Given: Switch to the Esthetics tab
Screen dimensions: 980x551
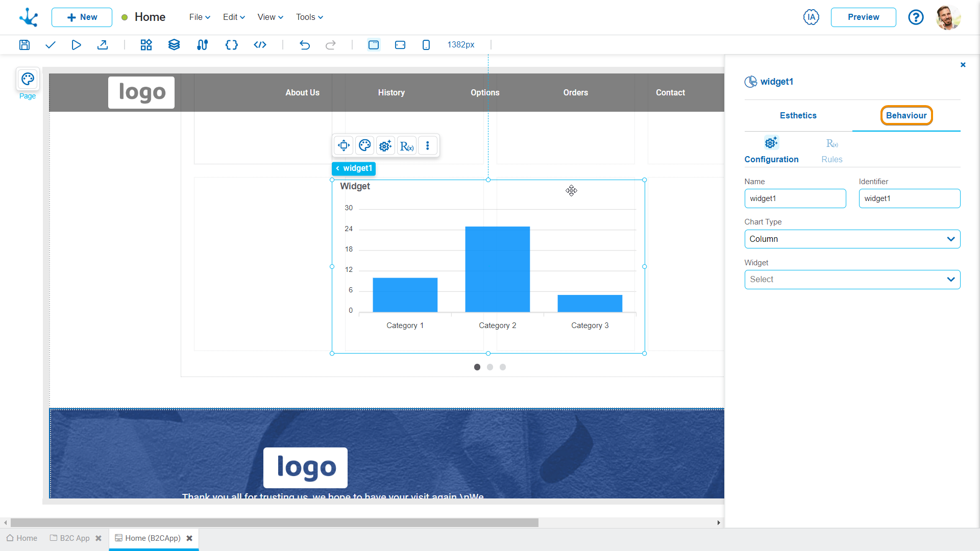Looking at the screenshot, I should point(798,115).
